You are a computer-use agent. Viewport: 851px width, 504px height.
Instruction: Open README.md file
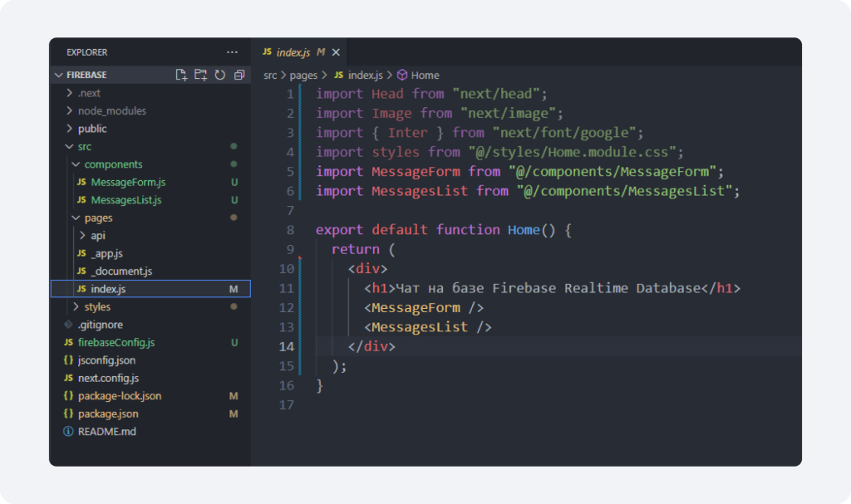107,432
